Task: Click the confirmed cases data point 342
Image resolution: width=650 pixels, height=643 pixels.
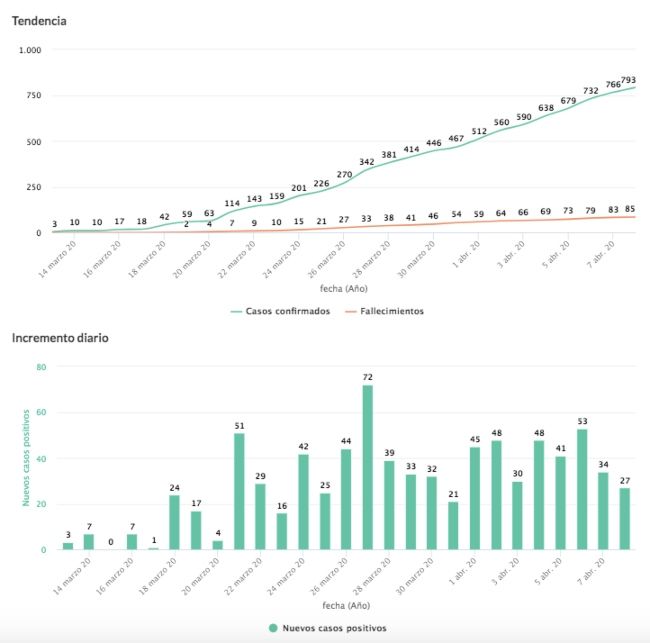Action: point(367,170)
